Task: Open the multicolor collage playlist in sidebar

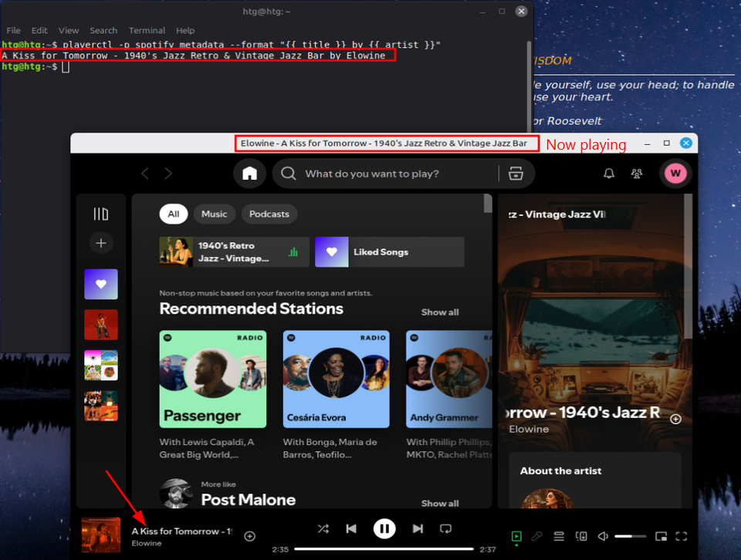Action: pos(100,366)
